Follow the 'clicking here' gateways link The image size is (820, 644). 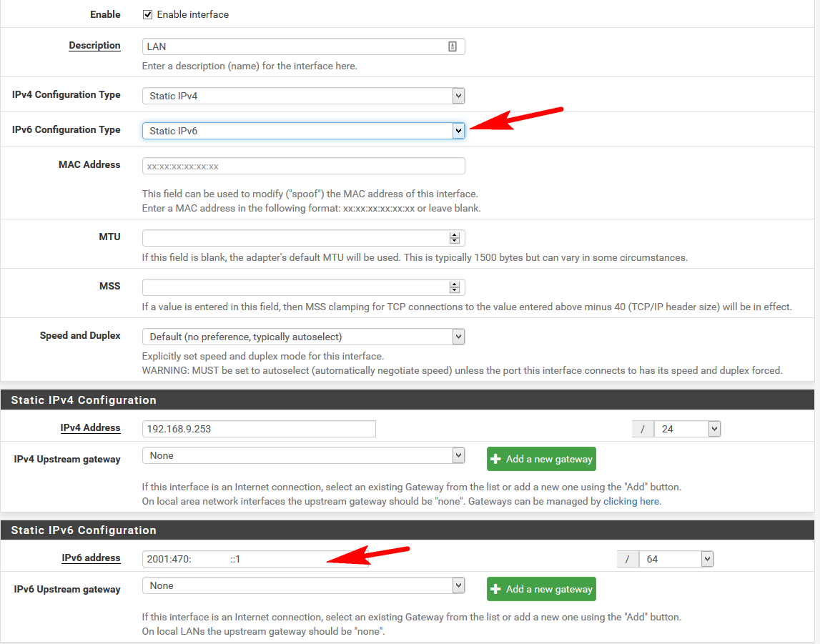[x=631, y=501]
